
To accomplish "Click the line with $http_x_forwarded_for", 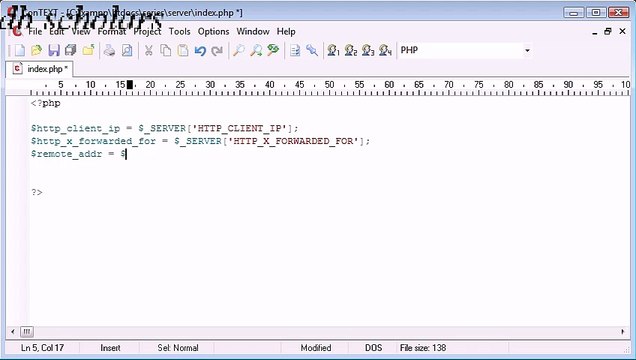I will pyautogui.click(x=200, y=141).
